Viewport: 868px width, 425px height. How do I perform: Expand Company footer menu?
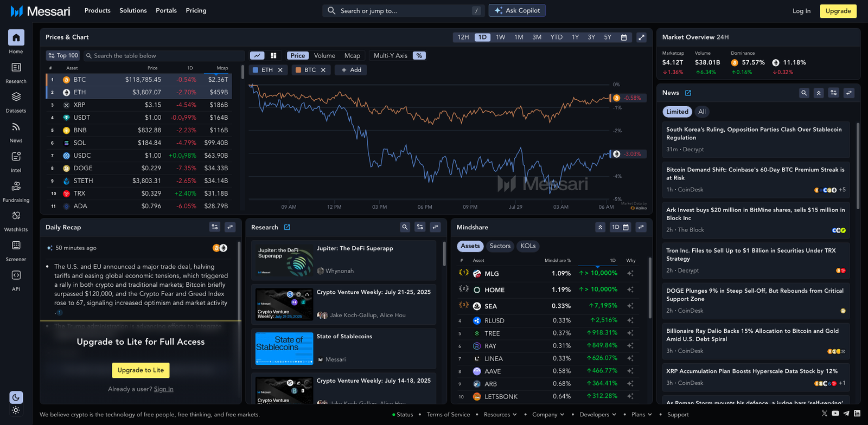coord(548,415)
